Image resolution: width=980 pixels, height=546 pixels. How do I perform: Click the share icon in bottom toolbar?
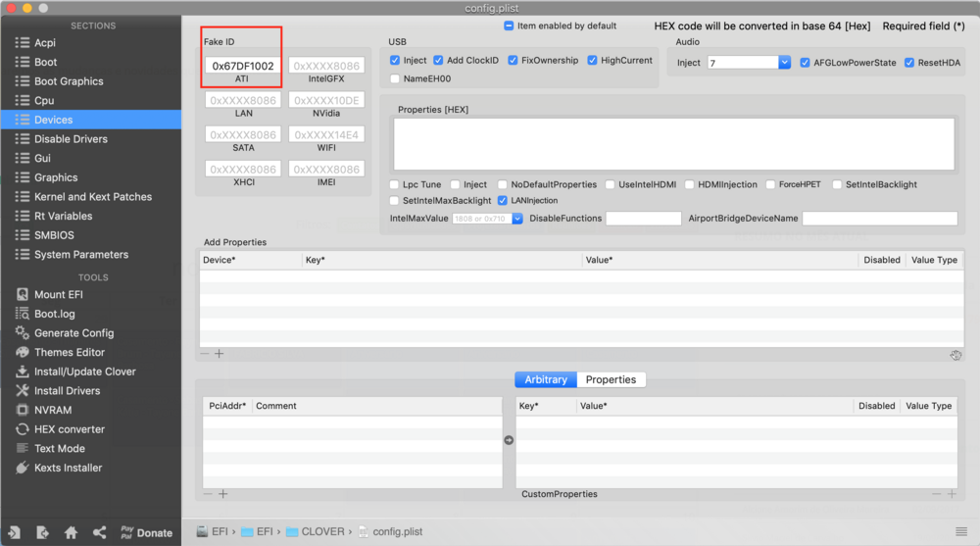tap(99, 532)
